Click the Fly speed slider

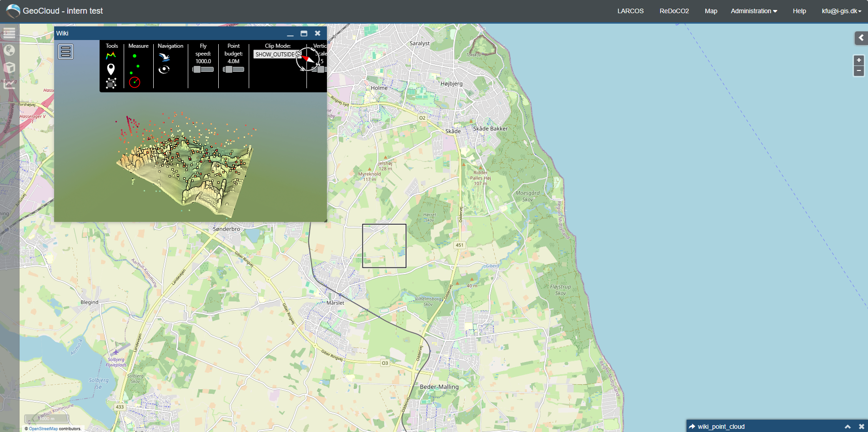click(x=203, y=69)
